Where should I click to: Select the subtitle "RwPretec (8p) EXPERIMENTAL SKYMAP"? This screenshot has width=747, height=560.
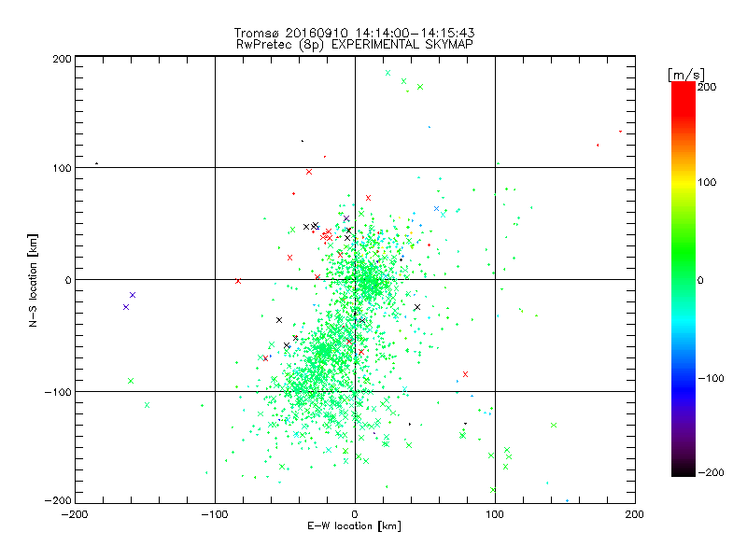coord(354,44)
